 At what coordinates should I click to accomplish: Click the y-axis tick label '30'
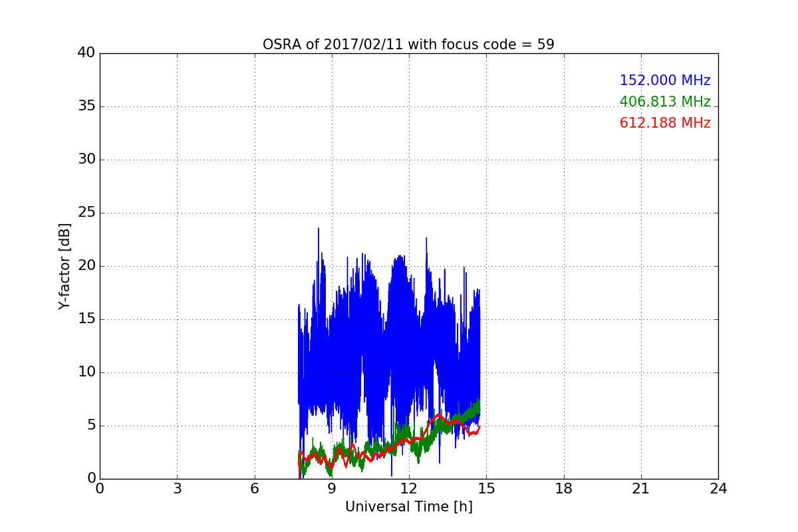click(x=86, y=160)
